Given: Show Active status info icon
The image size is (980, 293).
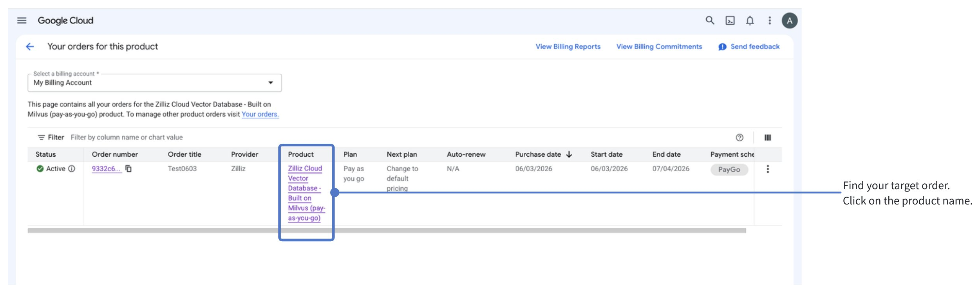Looking at the screenshot, I should 72,168.
